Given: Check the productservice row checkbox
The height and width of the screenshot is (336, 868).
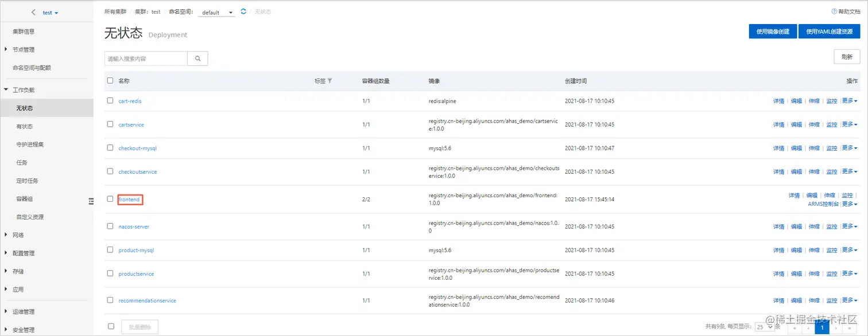Looking at the screenshot, I should 110,274.
